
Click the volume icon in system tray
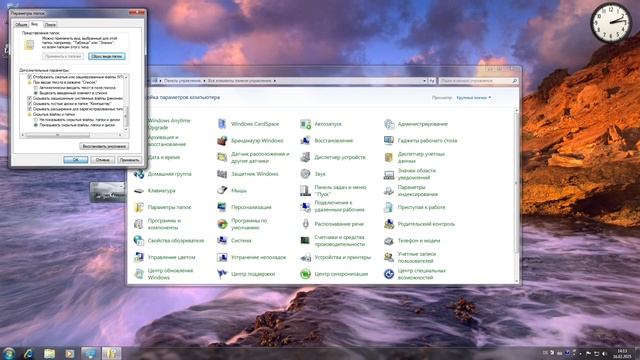click(x=604, y=353)
